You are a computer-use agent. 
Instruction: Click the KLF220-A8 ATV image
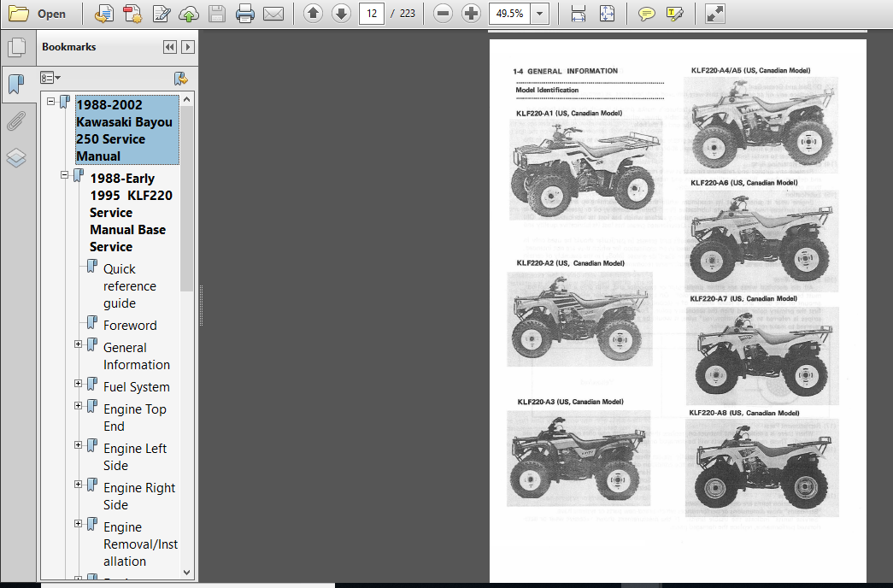pyautogui.click(x=762, y=467)
